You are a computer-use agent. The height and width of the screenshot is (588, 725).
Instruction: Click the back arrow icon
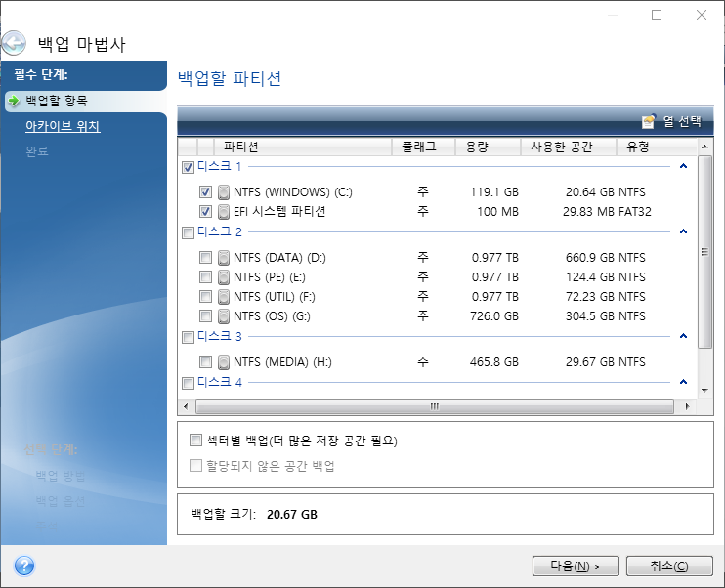tap(13, 43)
